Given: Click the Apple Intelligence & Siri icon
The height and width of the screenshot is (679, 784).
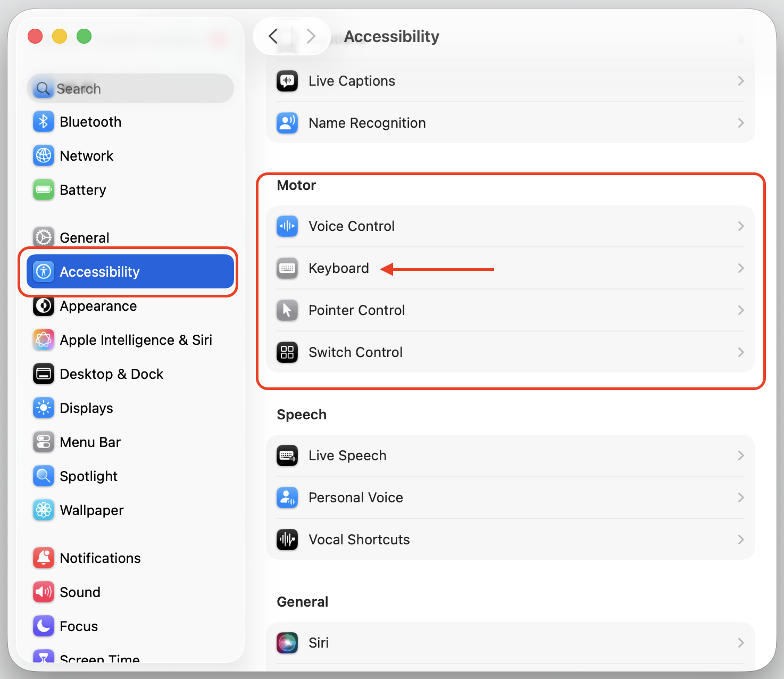Looking at the screenshot, I should (44, 340).
